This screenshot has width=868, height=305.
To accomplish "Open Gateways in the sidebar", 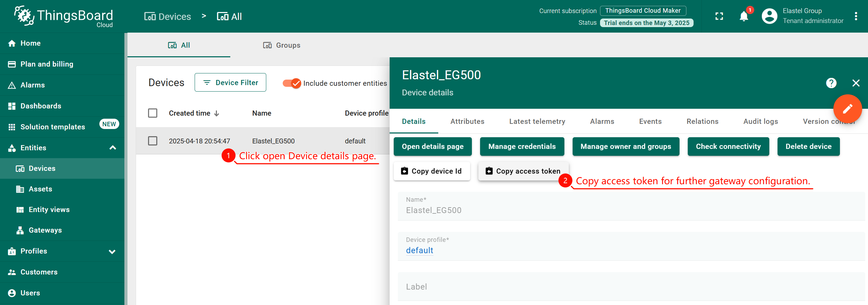I will tap(45, 230).
